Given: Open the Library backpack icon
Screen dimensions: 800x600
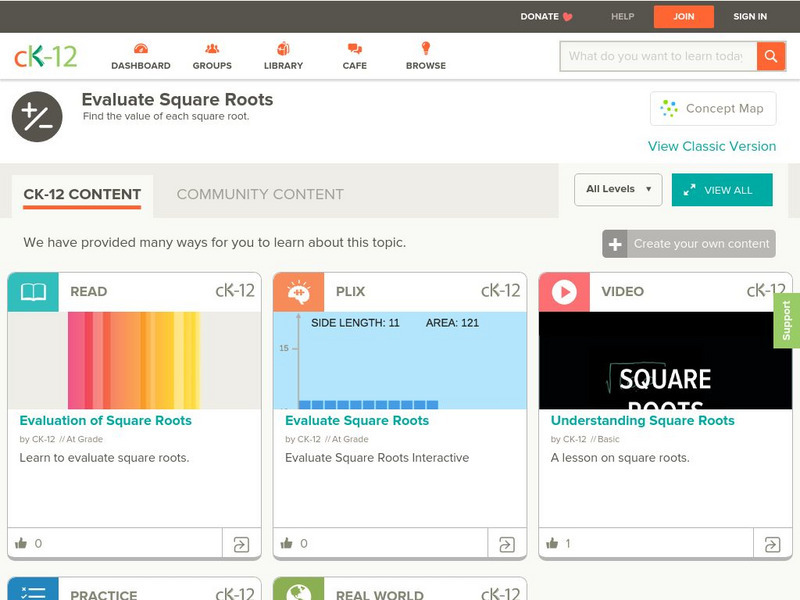Looking at the screenshot, I should pos(283,48).
